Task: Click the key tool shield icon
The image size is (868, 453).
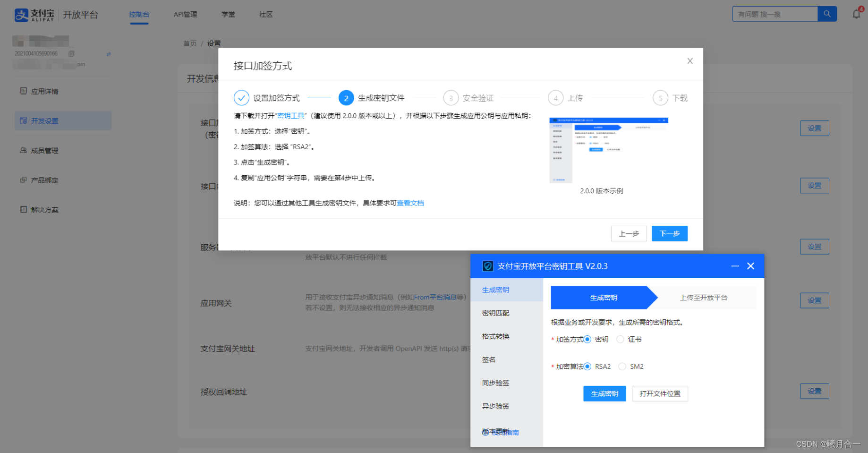Action: coord(487,266)
